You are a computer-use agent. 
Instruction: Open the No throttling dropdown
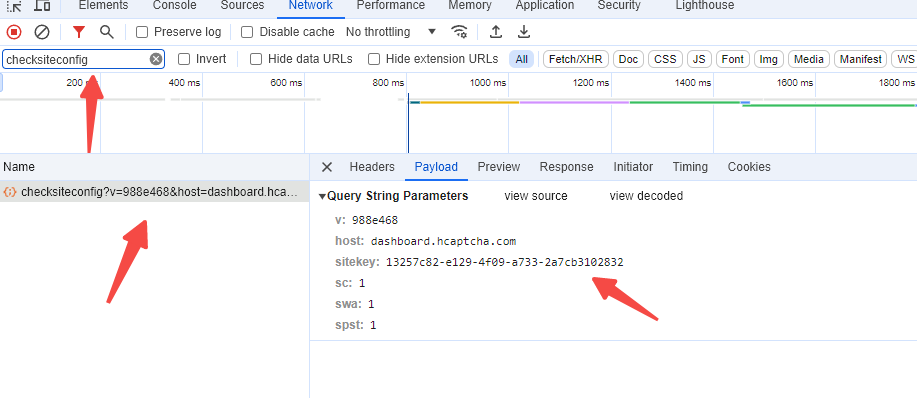391,32
